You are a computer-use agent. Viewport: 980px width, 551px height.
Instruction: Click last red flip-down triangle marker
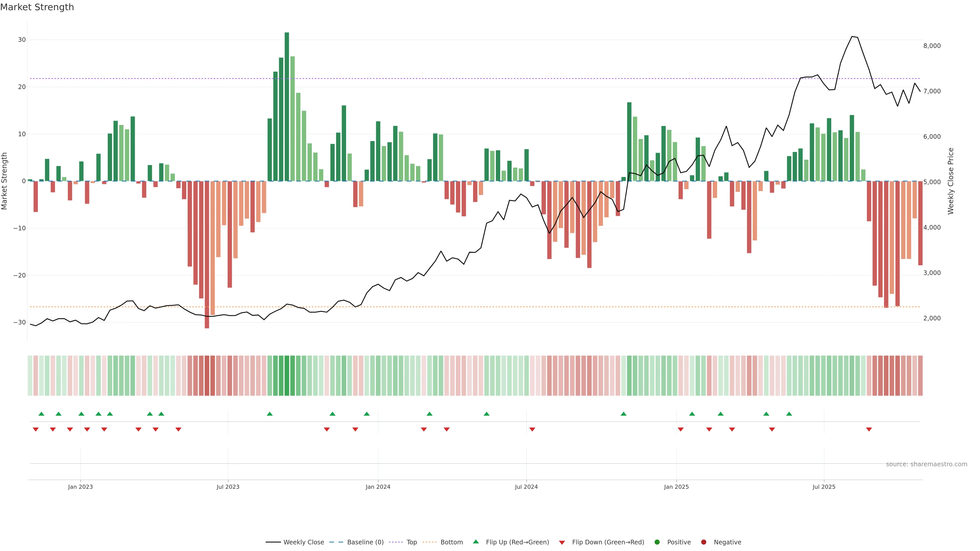pos(869,429)
